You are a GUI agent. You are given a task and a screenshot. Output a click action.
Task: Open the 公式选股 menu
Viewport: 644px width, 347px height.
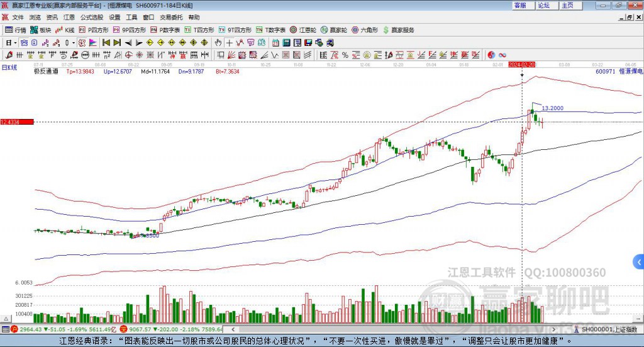92,17
